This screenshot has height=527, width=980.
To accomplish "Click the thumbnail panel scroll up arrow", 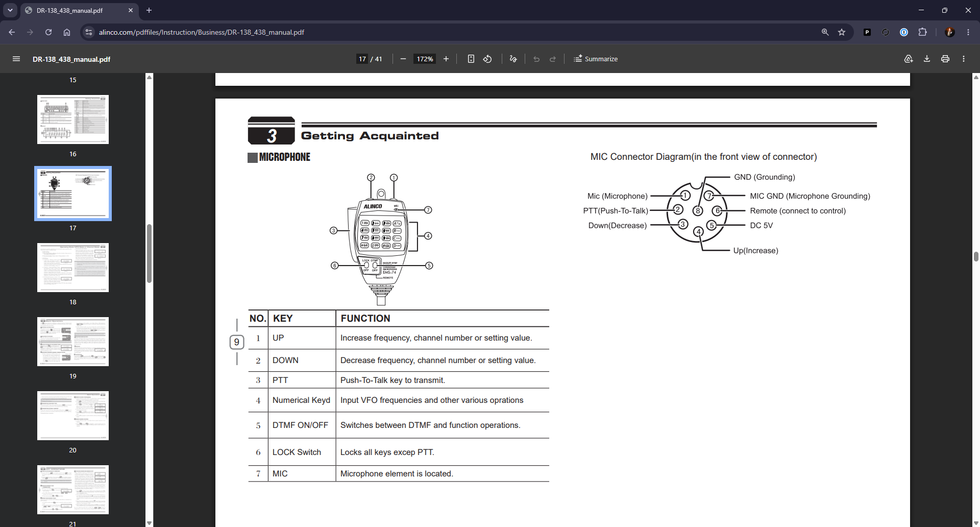I will pyautogui.click(x=150, y=77).
